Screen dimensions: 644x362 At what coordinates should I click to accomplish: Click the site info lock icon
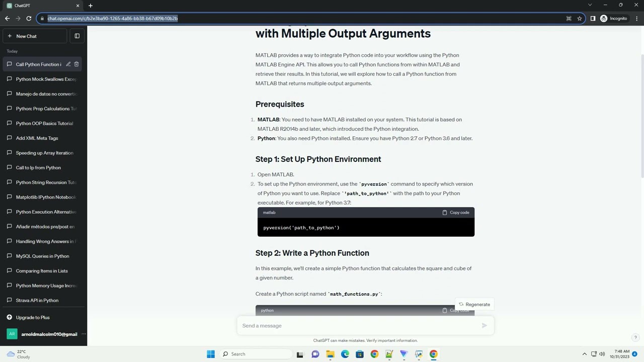pyautogui.click(x=42, y=19)
